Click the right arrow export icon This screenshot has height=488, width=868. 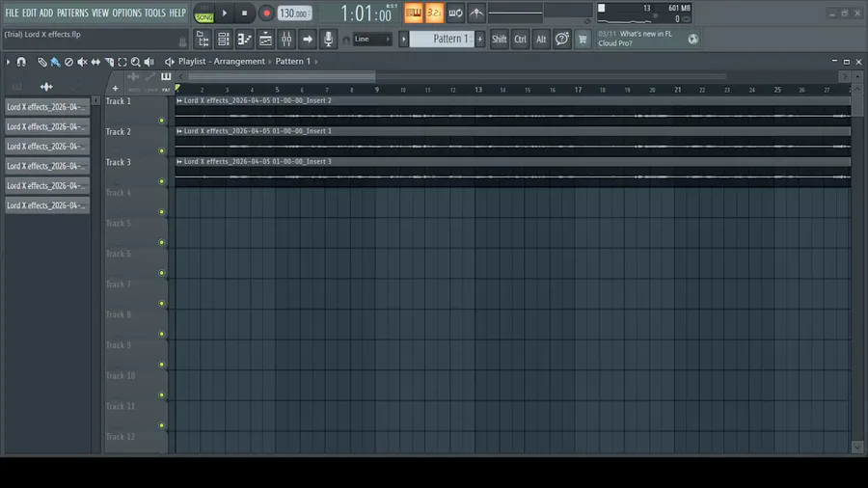coord(308,40)
